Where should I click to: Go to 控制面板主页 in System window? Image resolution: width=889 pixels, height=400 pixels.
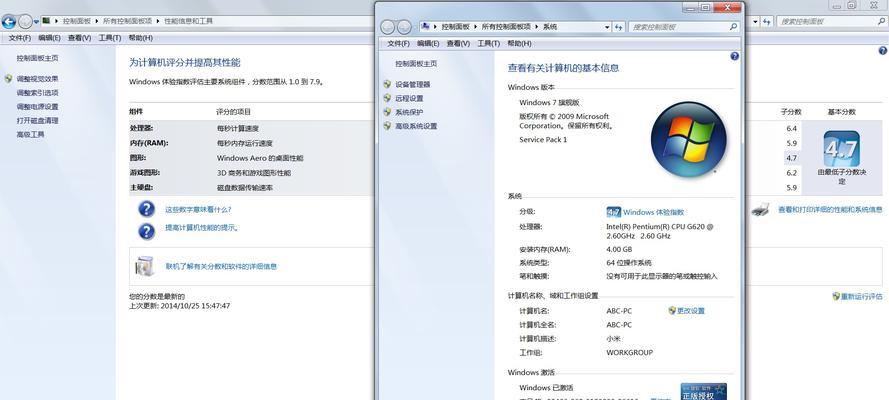point(416,63)
